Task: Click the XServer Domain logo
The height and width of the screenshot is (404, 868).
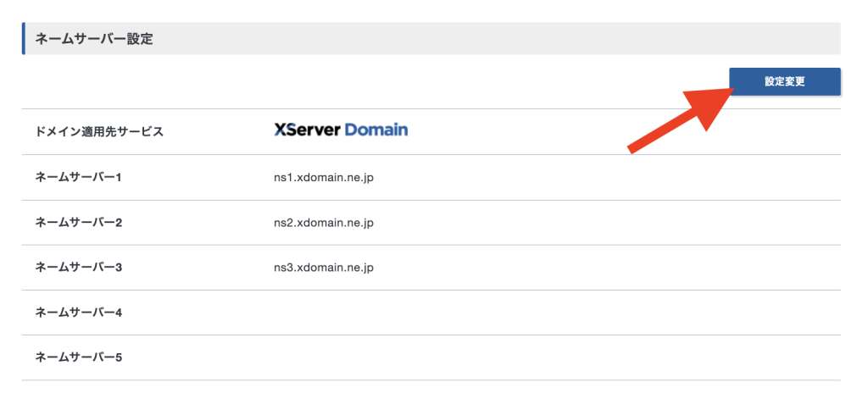Action: [x=341, y=130]
